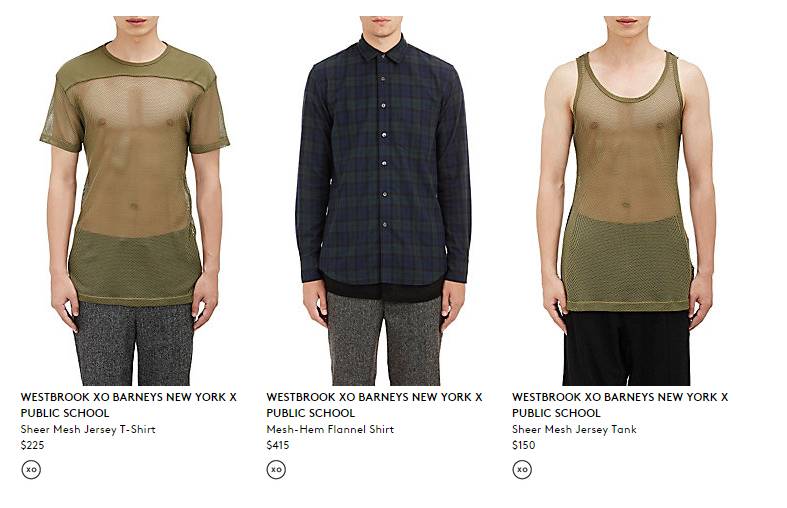Open the Sheer Mesh Jersey Tank link
This screenshot has width=787, height=508.
(x=574, y=429)
